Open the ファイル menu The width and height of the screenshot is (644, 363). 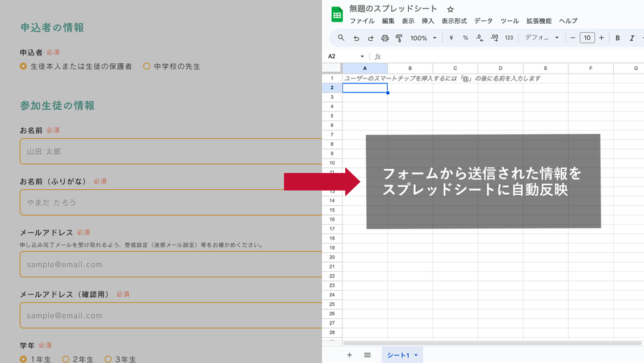[362, 21]
